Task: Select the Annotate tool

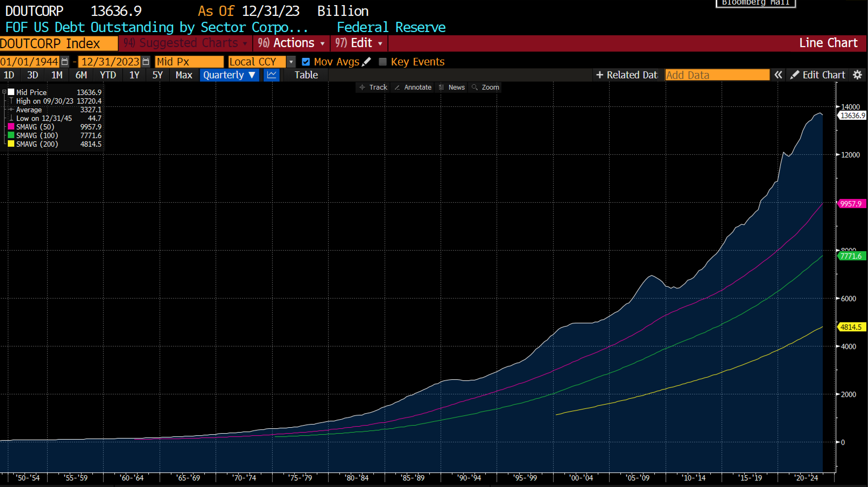Action: (413, 87)
